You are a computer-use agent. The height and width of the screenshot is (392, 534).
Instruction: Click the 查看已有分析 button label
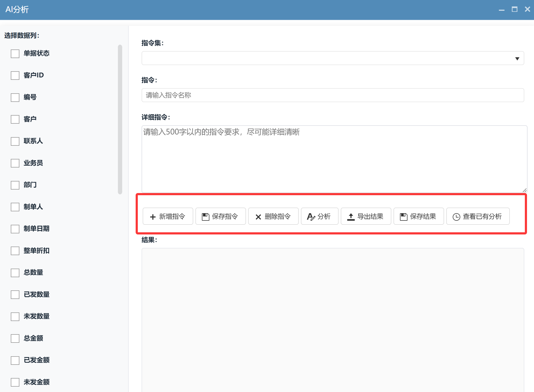(x=482, y=216)
